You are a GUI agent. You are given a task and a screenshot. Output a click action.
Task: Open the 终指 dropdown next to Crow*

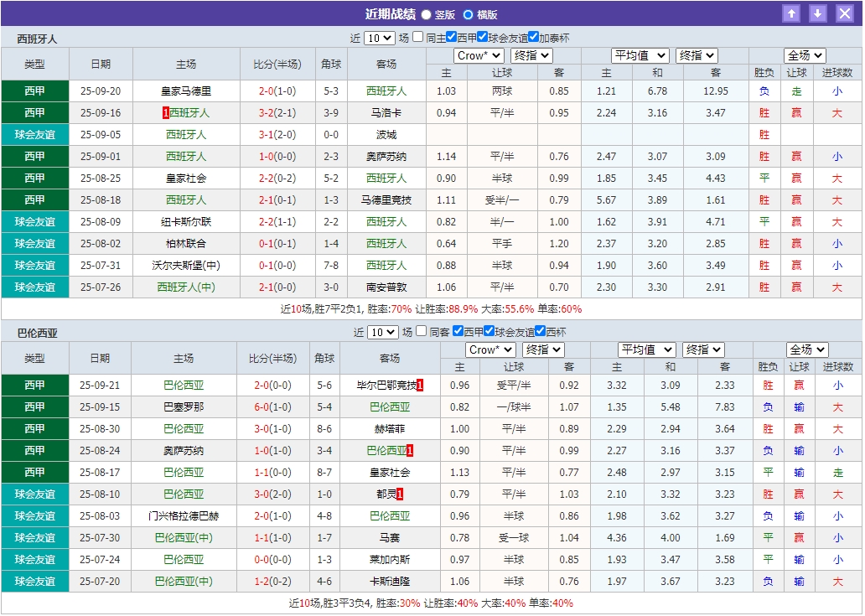click(x=531, y=55)
